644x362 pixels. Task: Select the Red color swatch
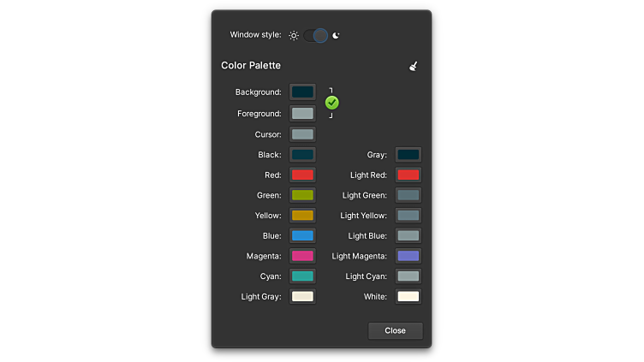(x=302, y=175)
